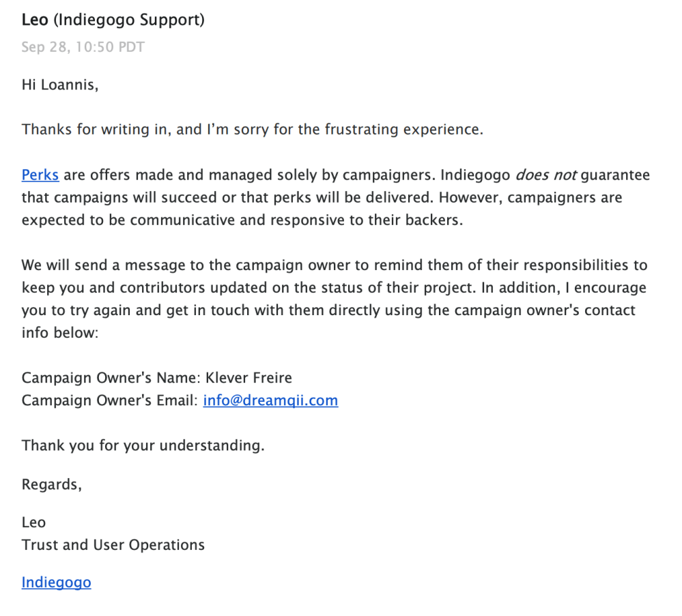The image size is (682, 616).
Task: Click the sender name Leo (Indiegogo Support)
Action: (113, 20)
